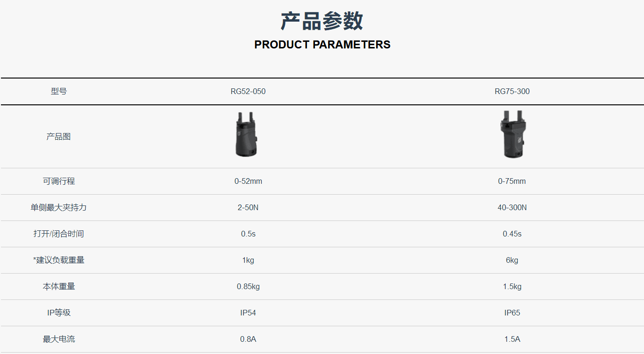Click the RG75-300 gripper product image
Viewport: 644px width, 354px height.
512,134
